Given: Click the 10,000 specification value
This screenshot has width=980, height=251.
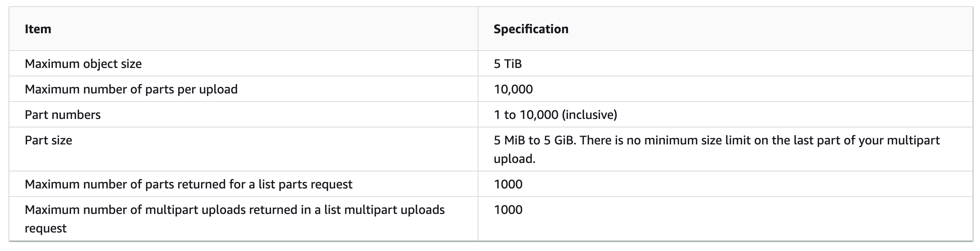Looking at the screenshot, I should click(x=513, y=90).
